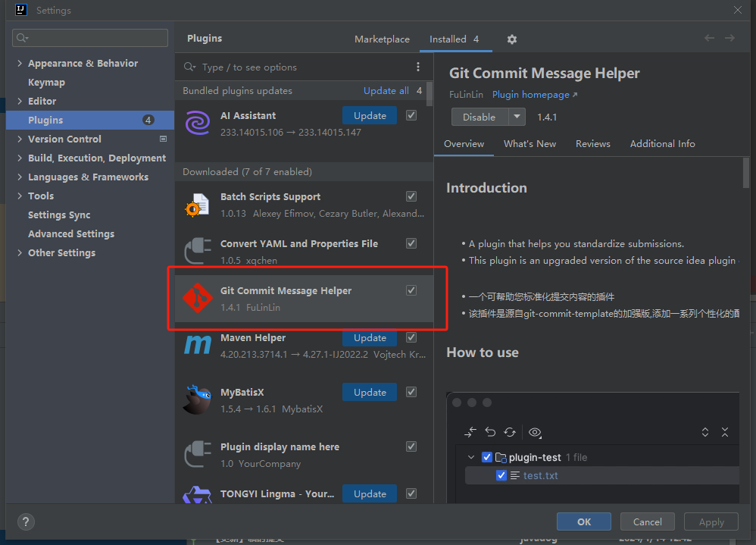Click the expand-collapse arrows in preview
Image resolution: width=756 pixels, height=545 pixels.
click(705, 432)
